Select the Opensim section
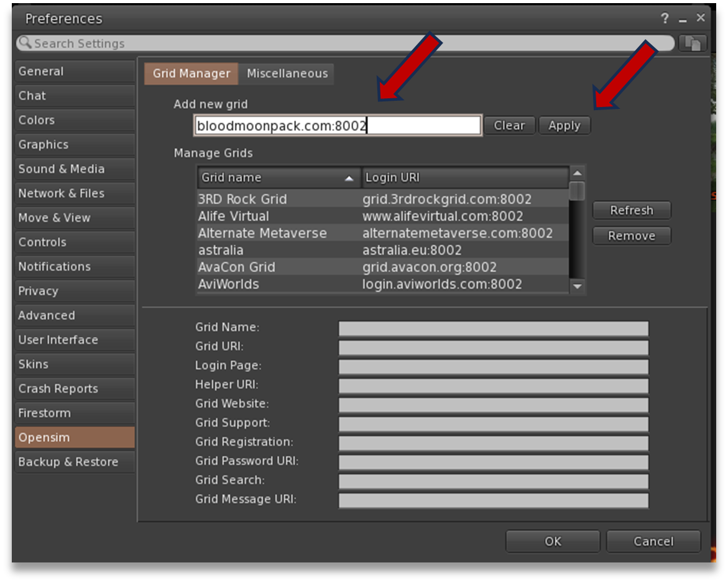 [75, 437]
